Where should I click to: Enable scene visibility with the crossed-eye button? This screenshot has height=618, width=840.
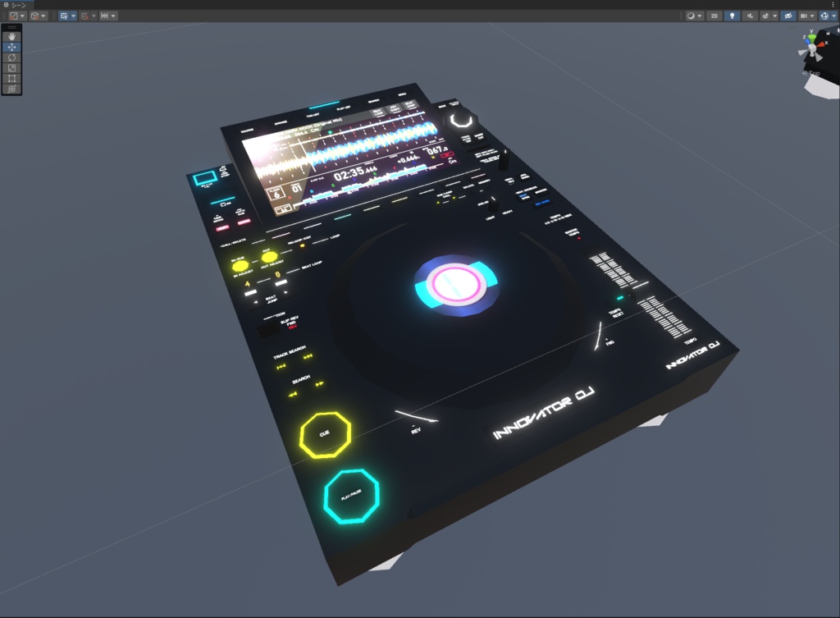click(x=788, y=16)
